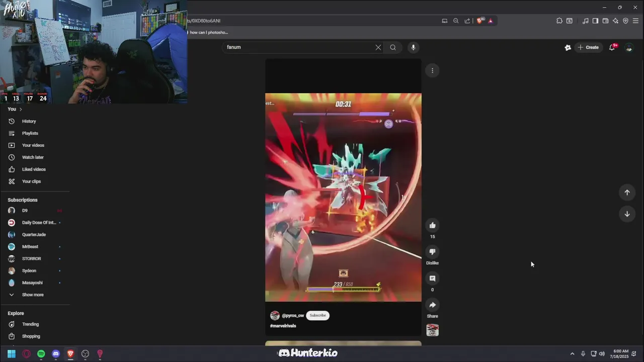Open the account avatar menu
The image size is (644, 362).
(629, 47)
